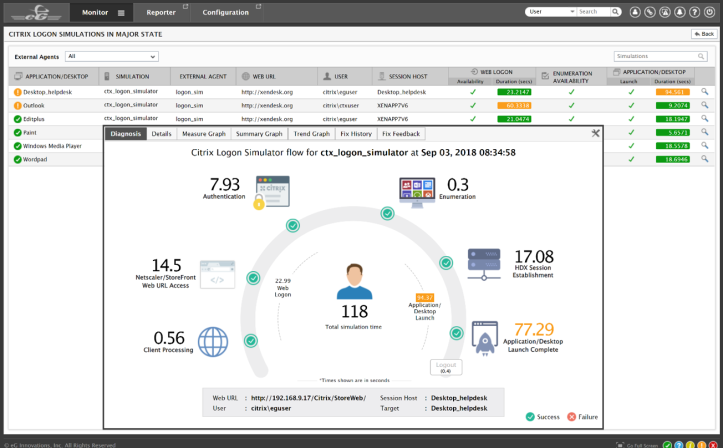Viewport: 723px width, 448px height.
Task: Switch to the Diagnosis tab
Action: [x=125, y=134]
